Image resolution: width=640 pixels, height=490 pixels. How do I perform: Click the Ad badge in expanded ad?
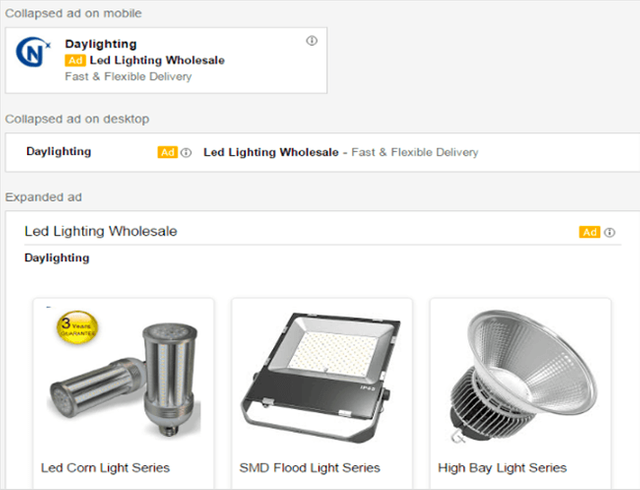[x=589, y=232]
